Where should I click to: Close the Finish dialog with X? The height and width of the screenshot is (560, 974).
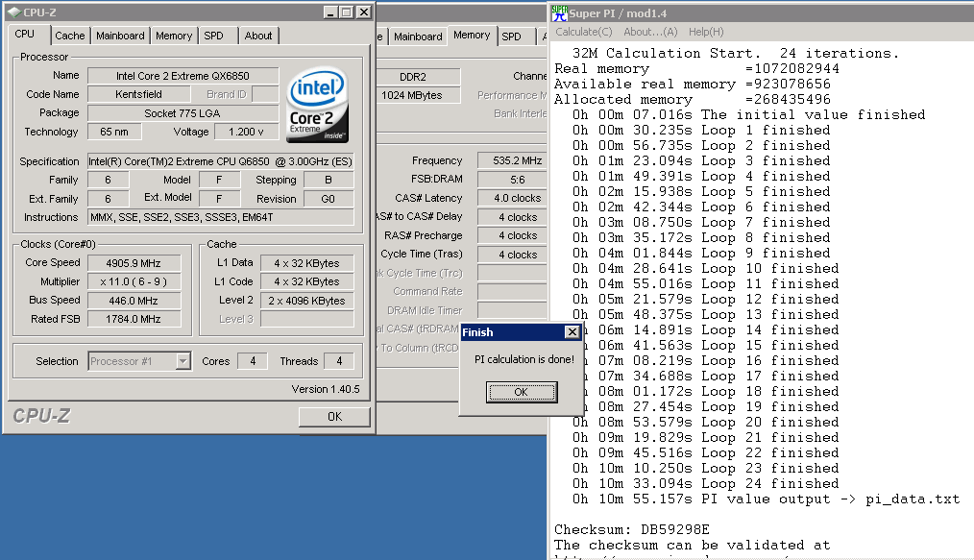point(572,332)
